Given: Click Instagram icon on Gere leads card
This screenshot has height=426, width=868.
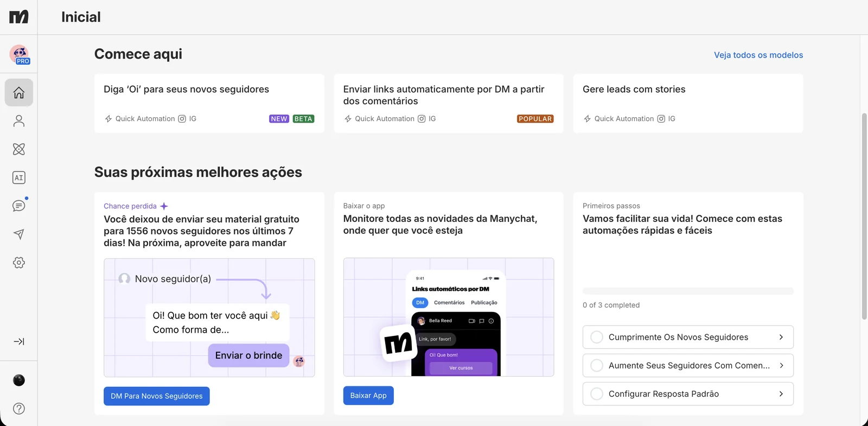Looking at the screenshot, I should 661,119.
